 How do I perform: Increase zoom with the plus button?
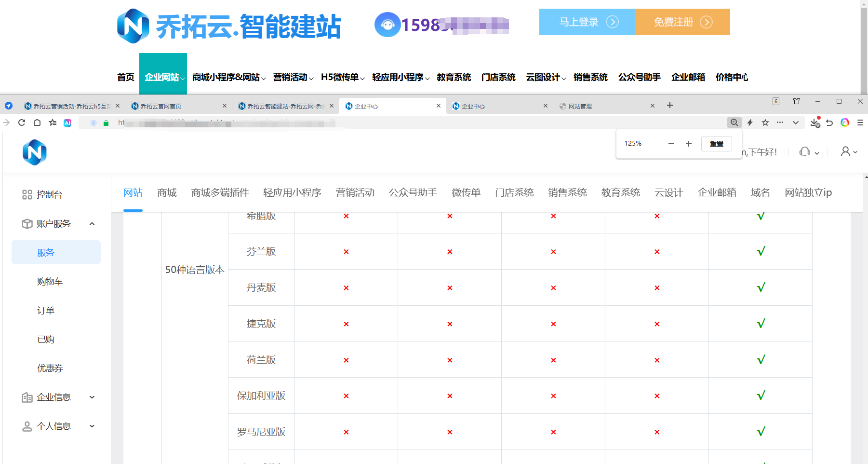point(689,144)
